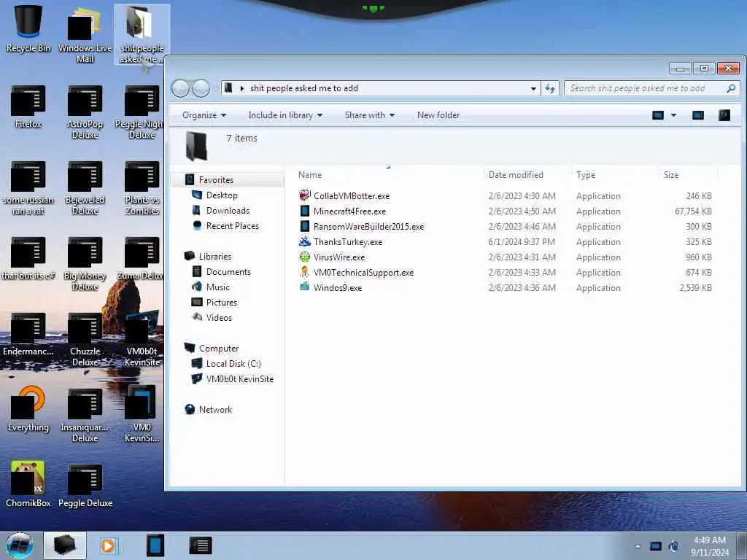Image resolution: width=747 pixels, height=560 pixels.
Task: Show hidden tray icons arrow
Action: click(638, 547)
